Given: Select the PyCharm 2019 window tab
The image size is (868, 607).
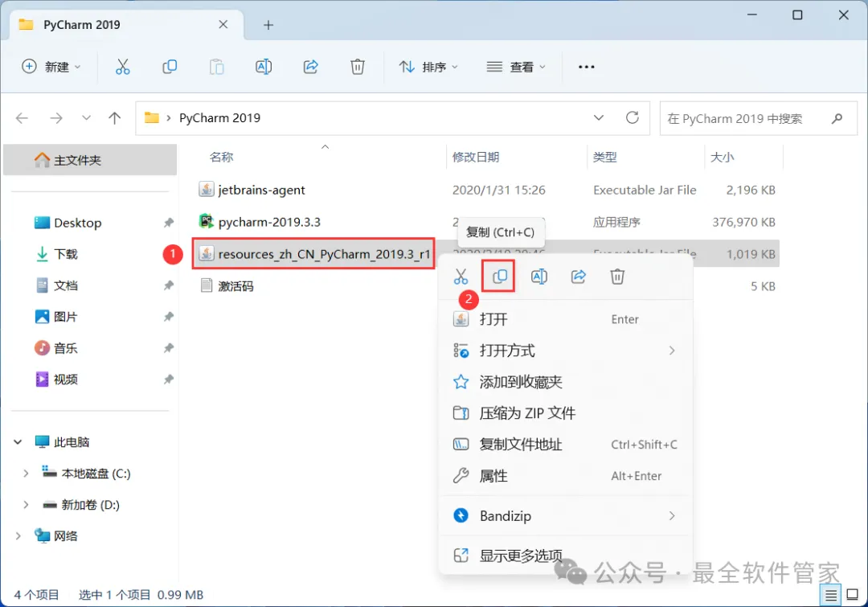Looking at the screenshot, I should pyautogui.click(x=126, y=25).
